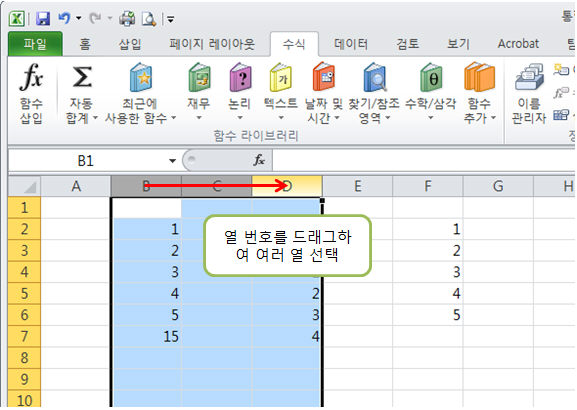This screenshot has height=410, width=577.
Task: Click the Save icon in quick access toolbar
Action: [43, 18]
